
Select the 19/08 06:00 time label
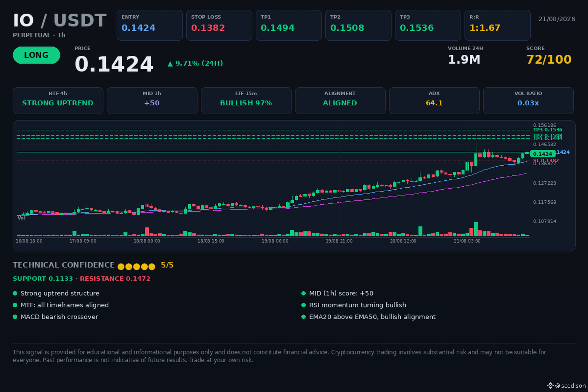tap(275, 241)
